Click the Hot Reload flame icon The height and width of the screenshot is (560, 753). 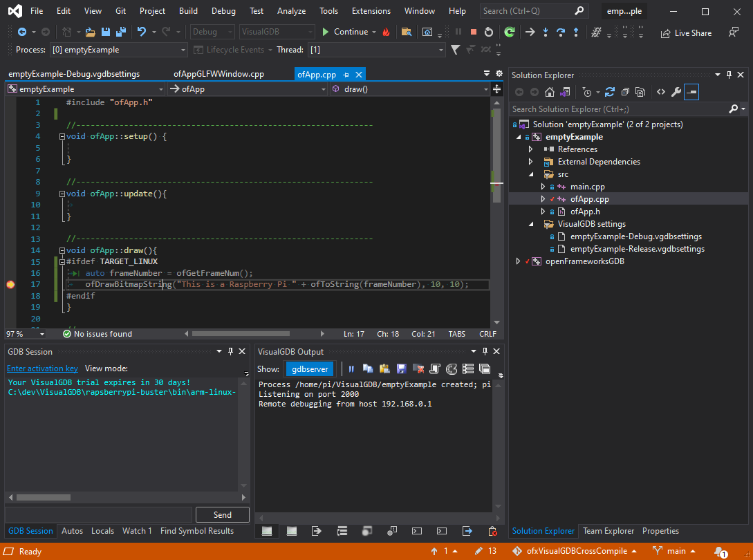386,32
